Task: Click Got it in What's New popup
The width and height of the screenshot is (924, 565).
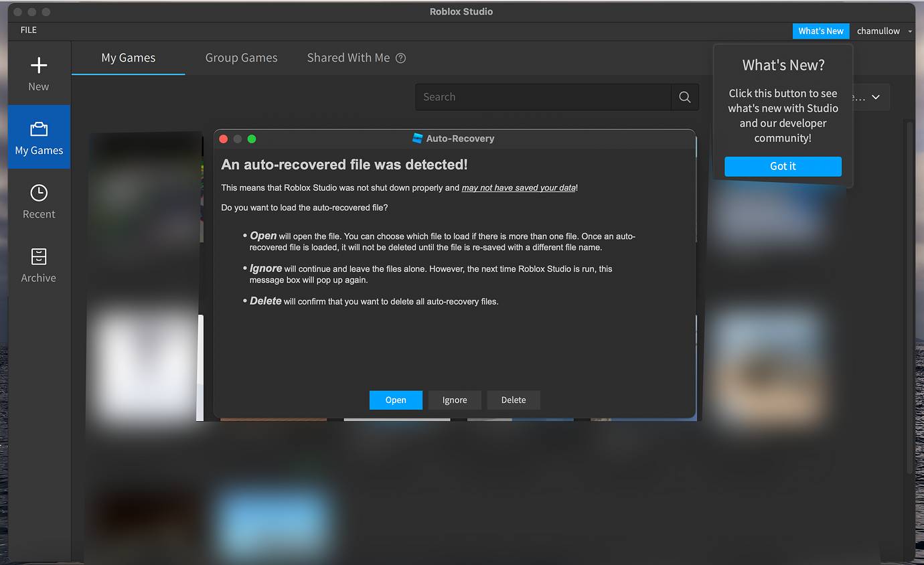Action: coord(783,166)
